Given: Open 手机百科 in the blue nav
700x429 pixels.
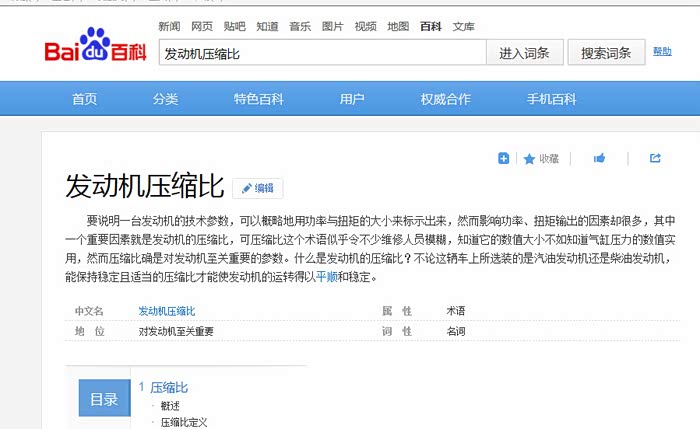Looking at the screenshot, I should [551, 99].
